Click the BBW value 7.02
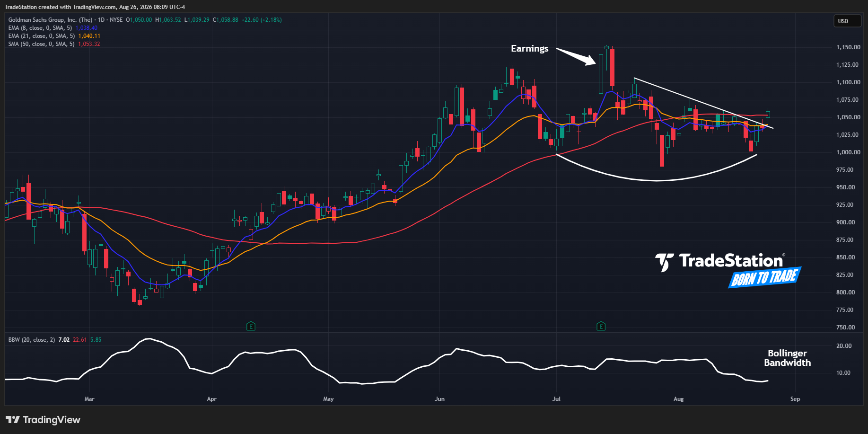Viewport: 868px width, 434px height. click(x=64, y=340)
